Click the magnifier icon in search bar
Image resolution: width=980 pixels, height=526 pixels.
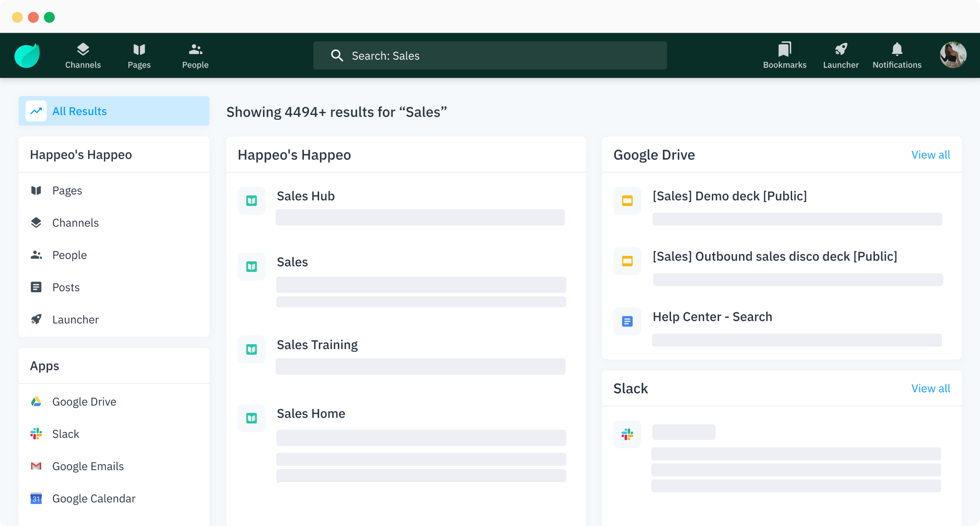tap(337, 55)
